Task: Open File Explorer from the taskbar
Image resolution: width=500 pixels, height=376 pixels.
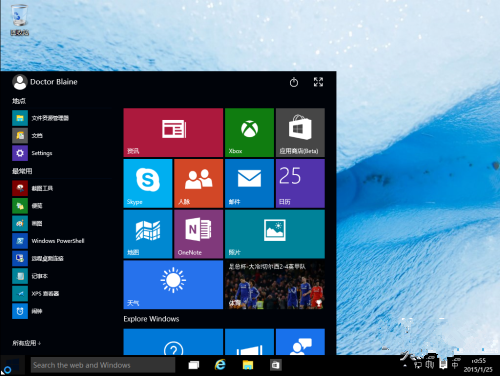Action: point(248,365)
